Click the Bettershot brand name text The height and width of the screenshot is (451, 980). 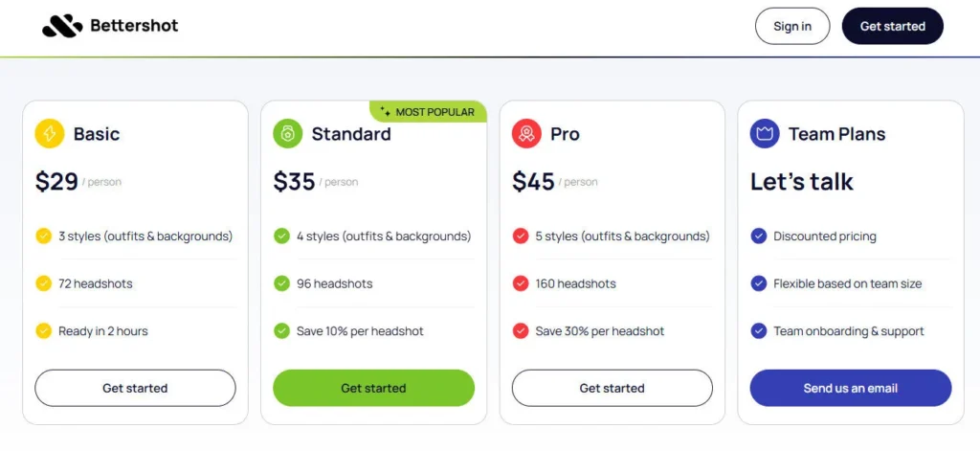pos(134,26)
